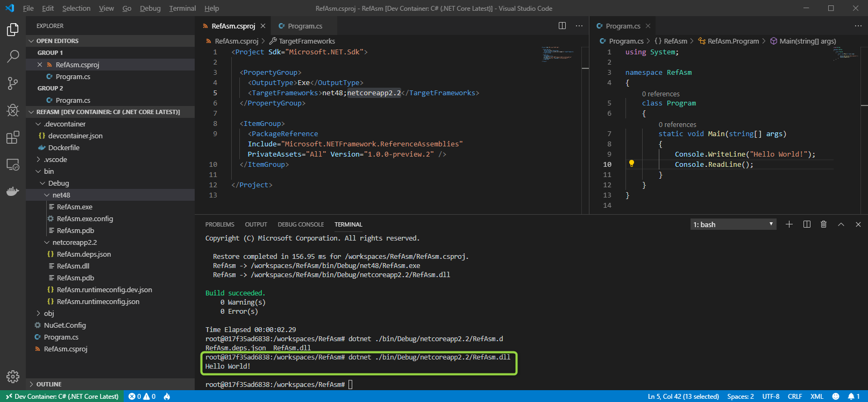Image resolution: width=868 pixels, height=402 pixels.
Task: Open the File menu
Action: (29, 8)
